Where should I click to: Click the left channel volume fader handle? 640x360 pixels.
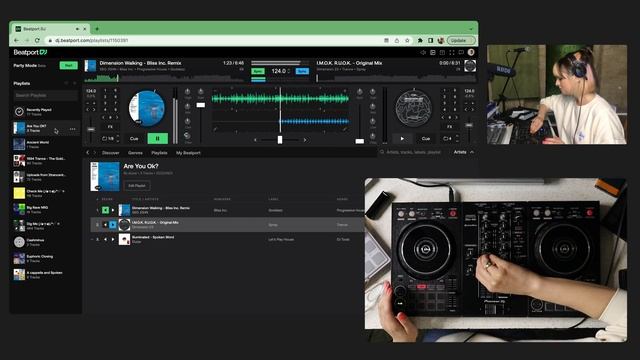(x=200, y=105)
